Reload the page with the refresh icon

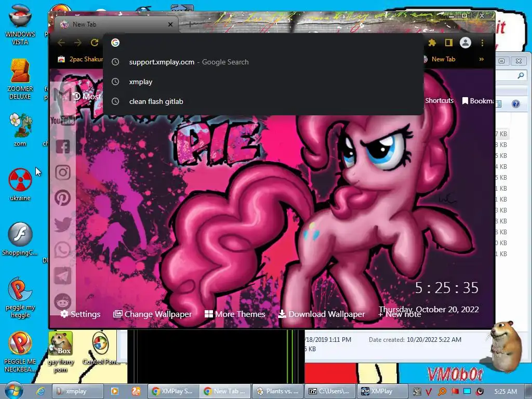coord(95,43)
